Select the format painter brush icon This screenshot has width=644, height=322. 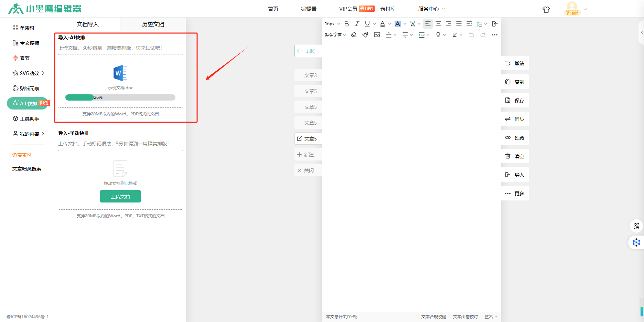(365, 35)
